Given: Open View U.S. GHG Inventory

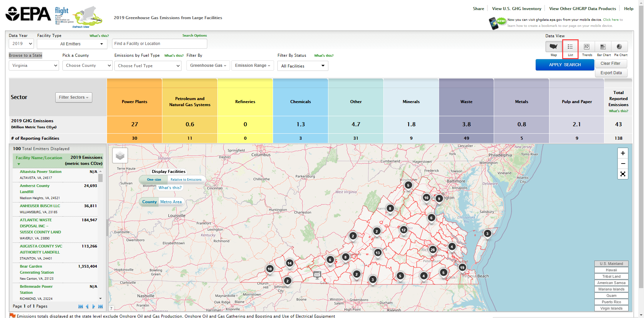Looking at the screenshot, I should [517, 9].
